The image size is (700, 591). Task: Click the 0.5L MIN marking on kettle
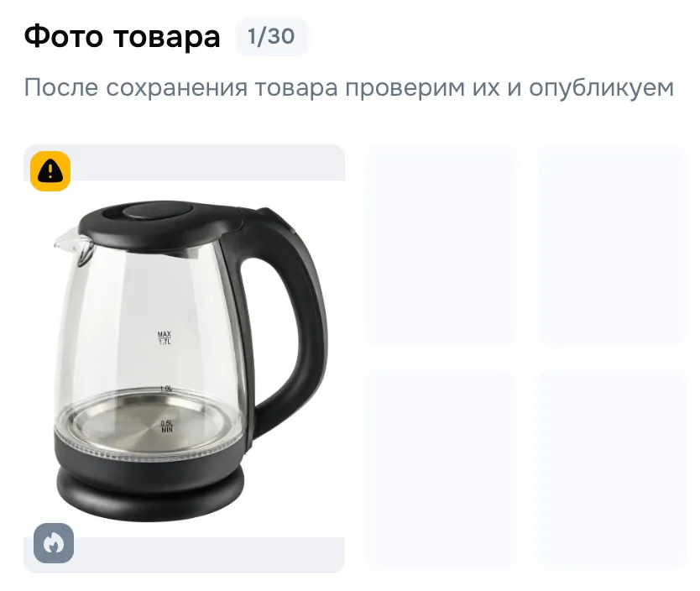(166, 426)
